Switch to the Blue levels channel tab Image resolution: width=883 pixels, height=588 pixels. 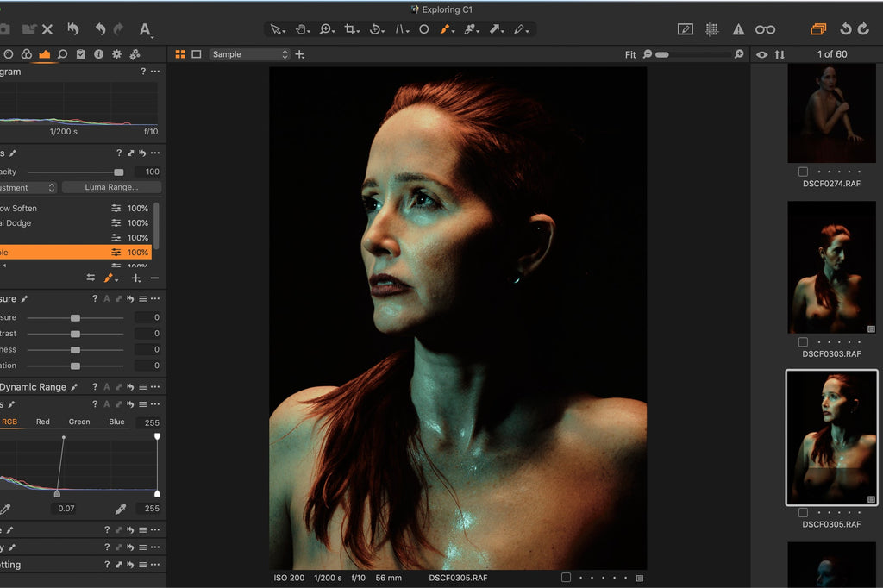click(x=116, y=422)
